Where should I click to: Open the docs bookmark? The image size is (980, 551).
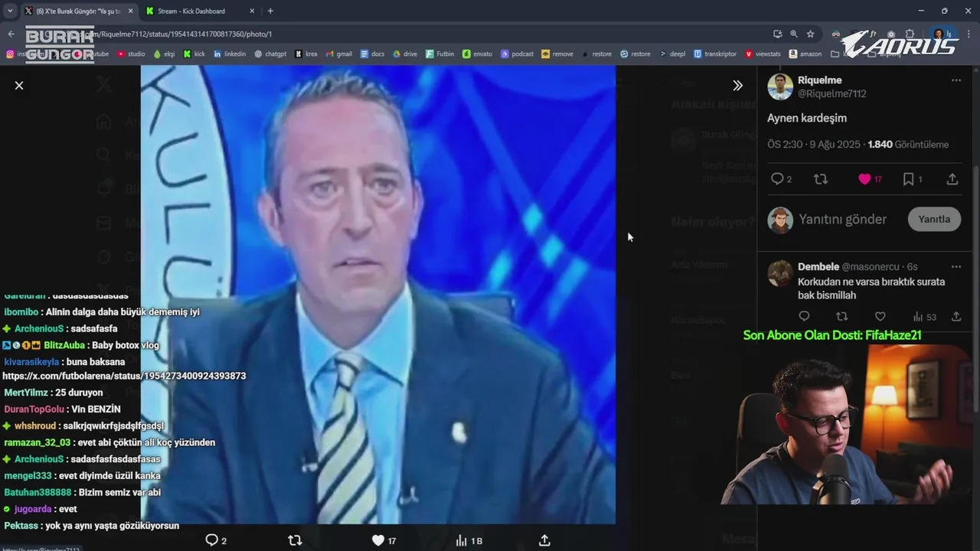(x=372, y=54)
